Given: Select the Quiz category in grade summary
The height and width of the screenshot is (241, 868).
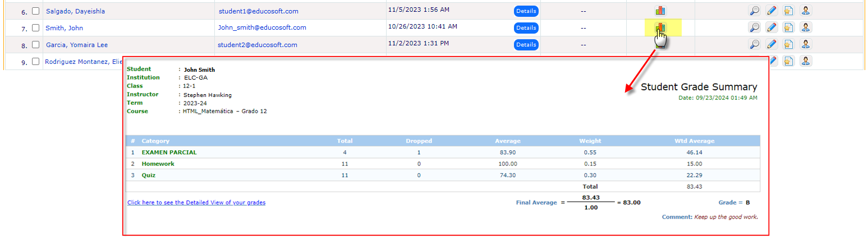Looking at the screenshot, I should 148,175.
